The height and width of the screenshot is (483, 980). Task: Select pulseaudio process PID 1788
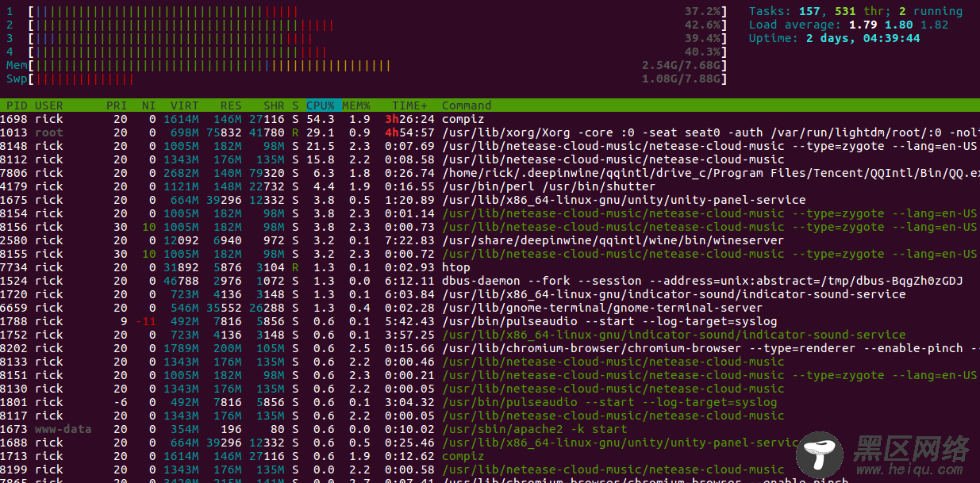pyautogui.click(x=490, y=321)
